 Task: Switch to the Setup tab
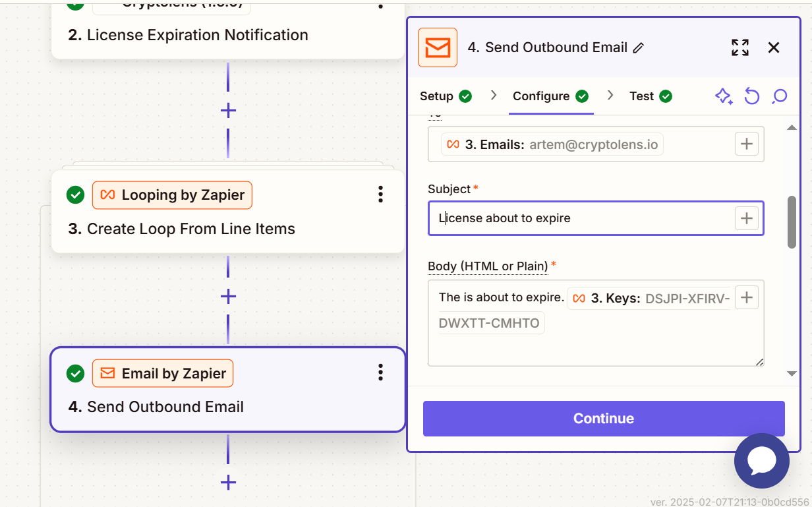[446, 96]
